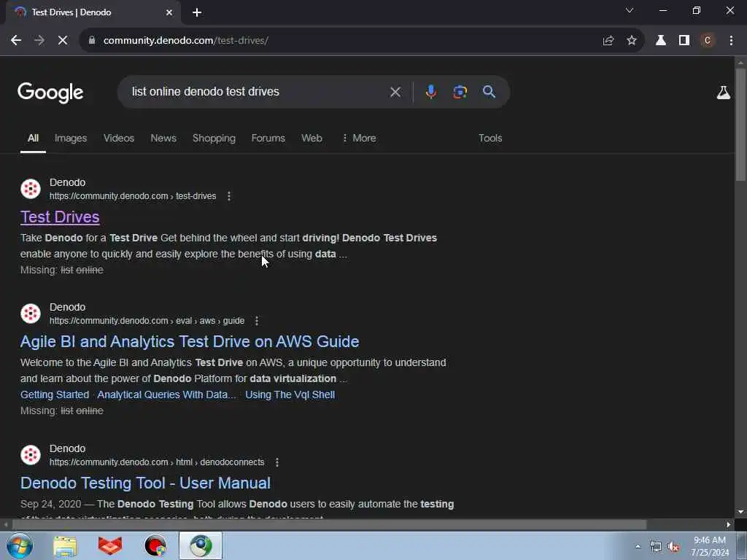Show hidden system tray icons
This screenshot has width=747, height=560.
[638, 546]
